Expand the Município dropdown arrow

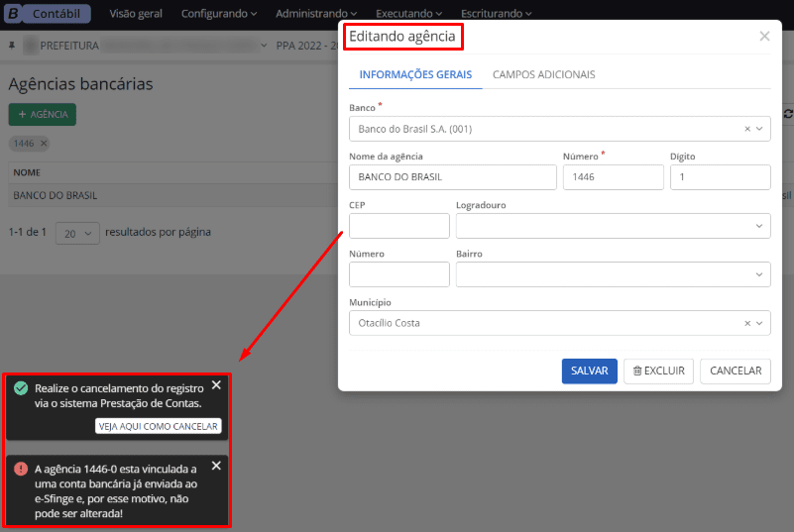[x=760, y=323]
